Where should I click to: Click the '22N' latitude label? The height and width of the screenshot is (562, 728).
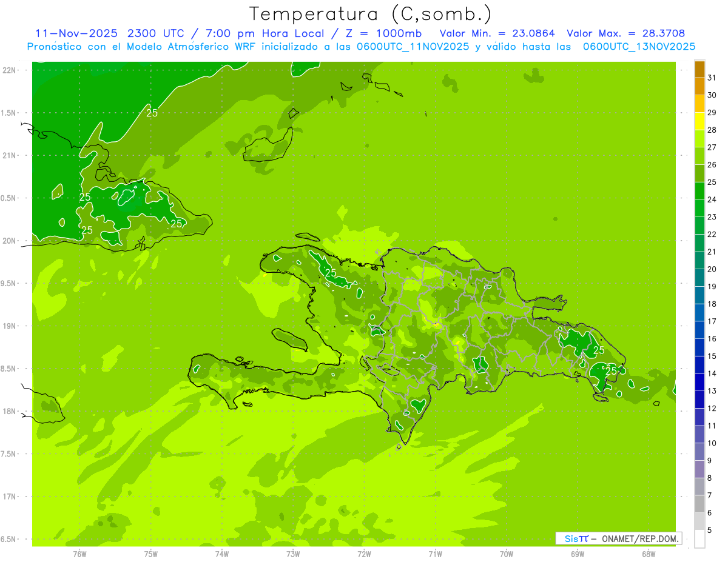(10, 70)
